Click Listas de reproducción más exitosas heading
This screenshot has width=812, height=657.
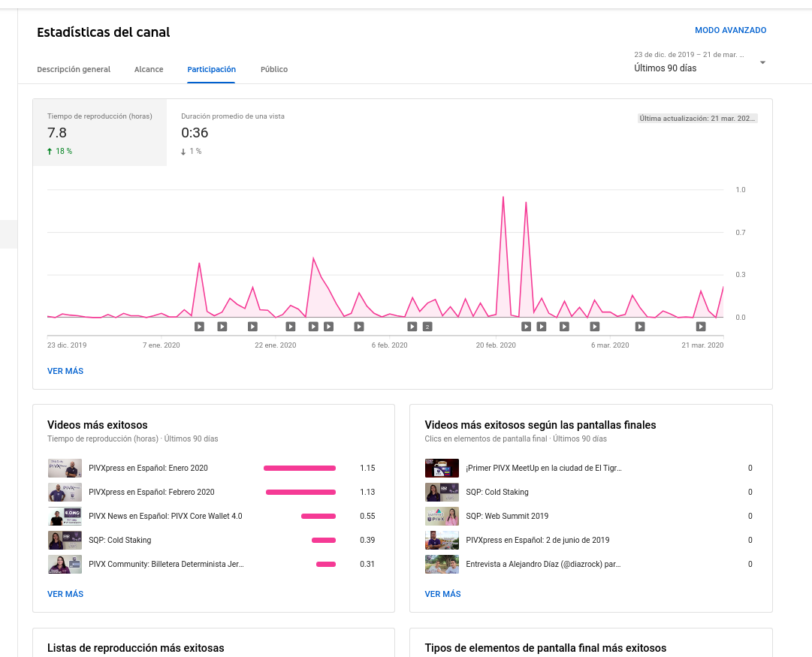[x=136, y=648]
